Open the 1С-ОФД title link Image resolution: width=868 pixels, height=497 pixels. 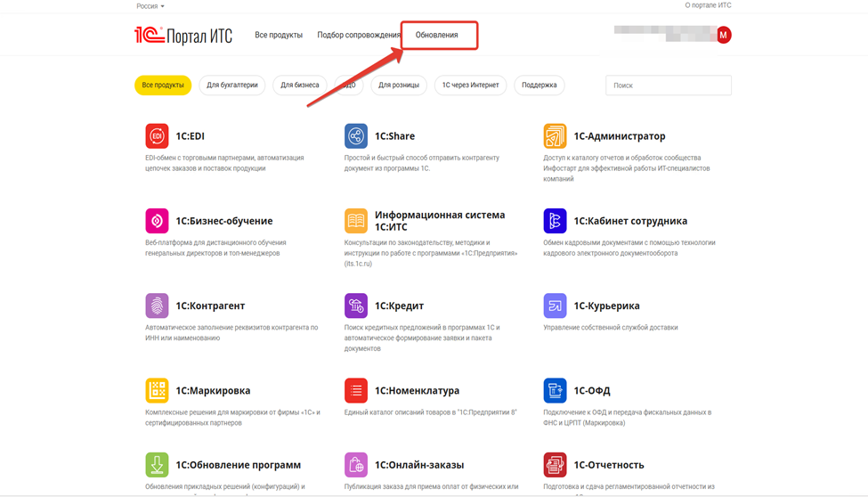[592, 391]
